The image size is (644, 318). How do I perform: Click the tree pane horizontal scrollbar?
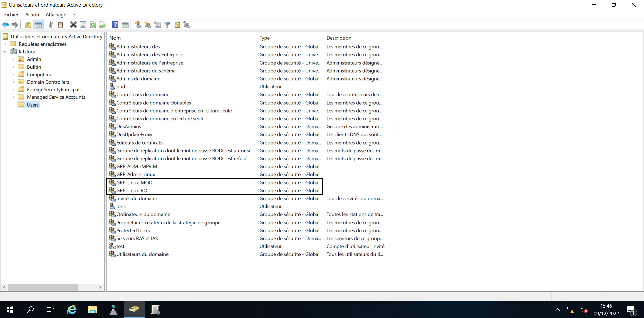pyautogui.click(x=43, y=287)
